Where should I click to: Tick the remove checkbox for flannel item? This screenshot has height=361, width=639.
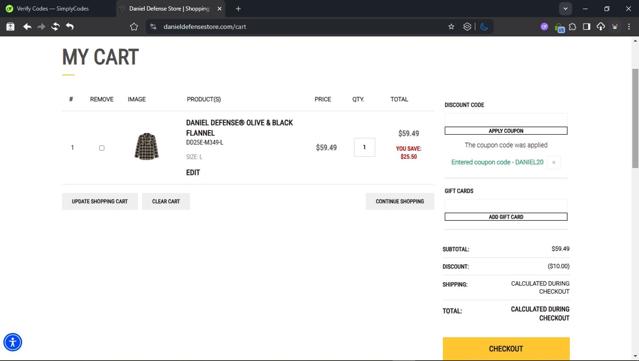[x=101, y=148]
